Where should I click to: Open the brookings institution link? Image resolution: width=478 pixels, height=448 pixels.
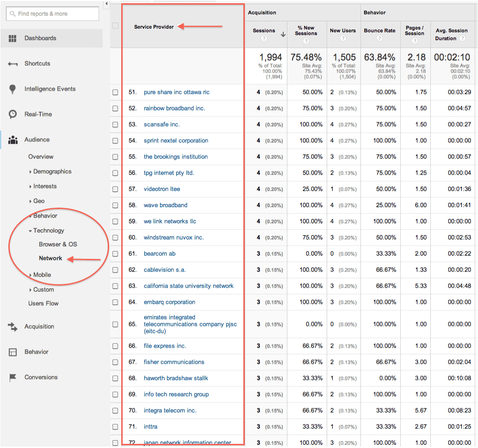tap(175, 157)
